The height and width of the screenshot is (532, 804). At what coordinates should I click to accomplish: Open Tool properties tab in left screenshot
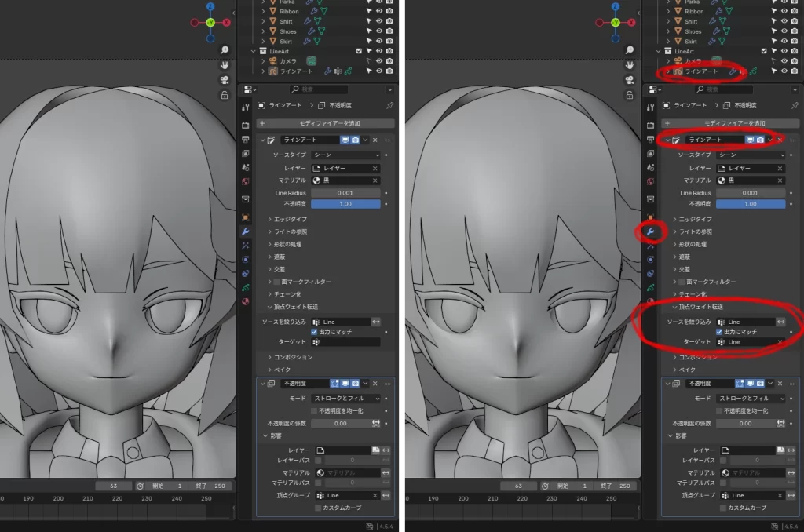coord(246,107)
